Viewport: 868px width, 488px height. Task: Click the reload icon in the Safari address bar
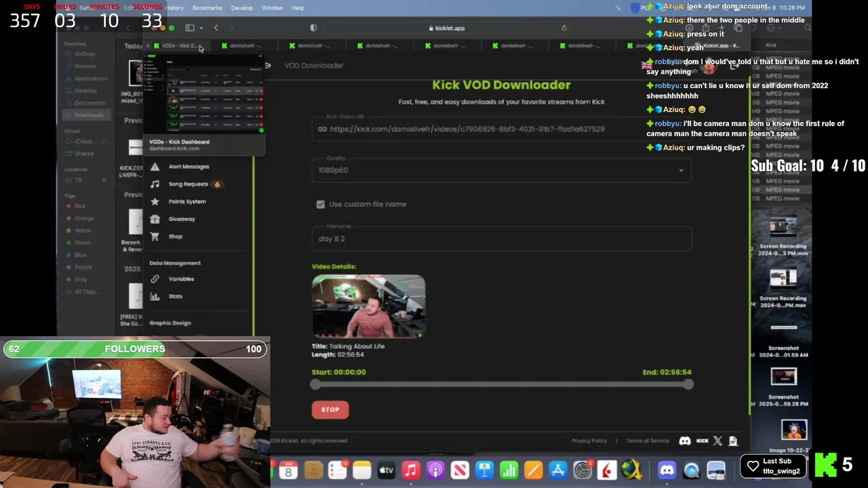click(564, 28)
